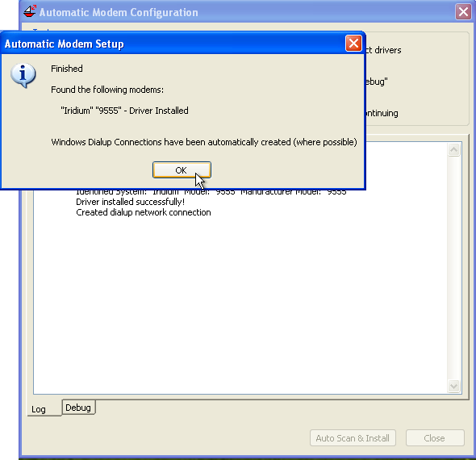476x460 pixels.
Task: Click the blue information icon in the dialog
Action: pos(23,75)
